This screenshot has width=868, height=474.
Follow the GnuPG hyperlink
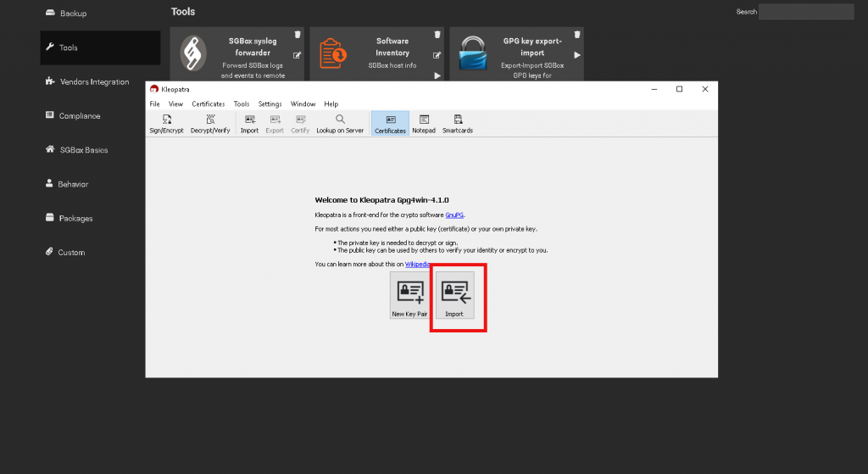[454, 215]
